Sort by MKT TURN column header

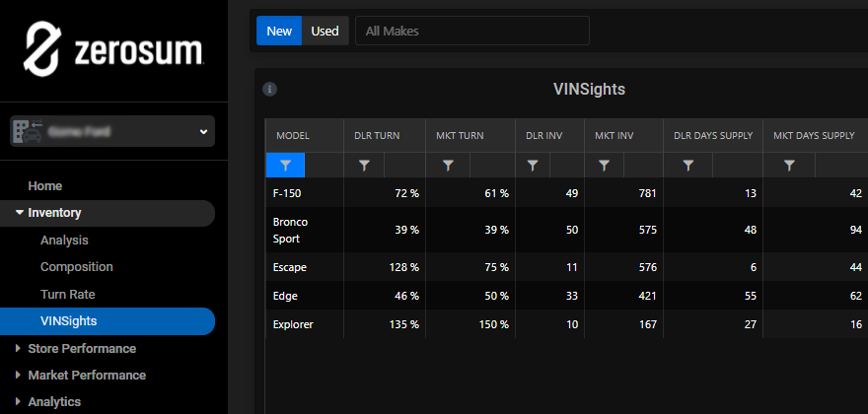pos(470,136)
